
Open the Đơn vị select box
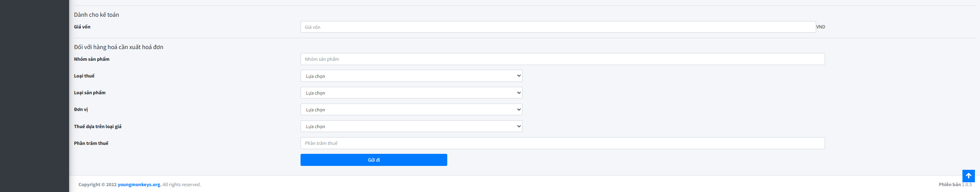411,109
